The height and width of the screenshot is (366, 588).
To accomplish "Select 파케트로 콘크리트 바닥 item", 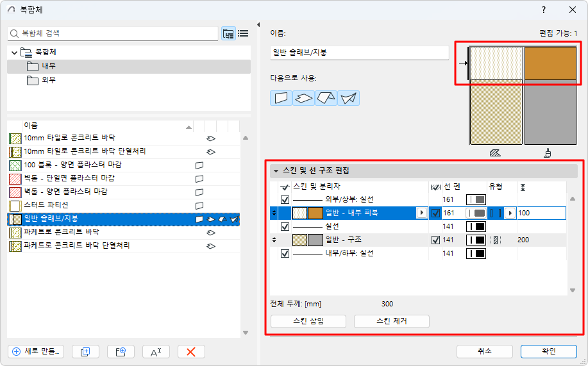I will point(123,233).
